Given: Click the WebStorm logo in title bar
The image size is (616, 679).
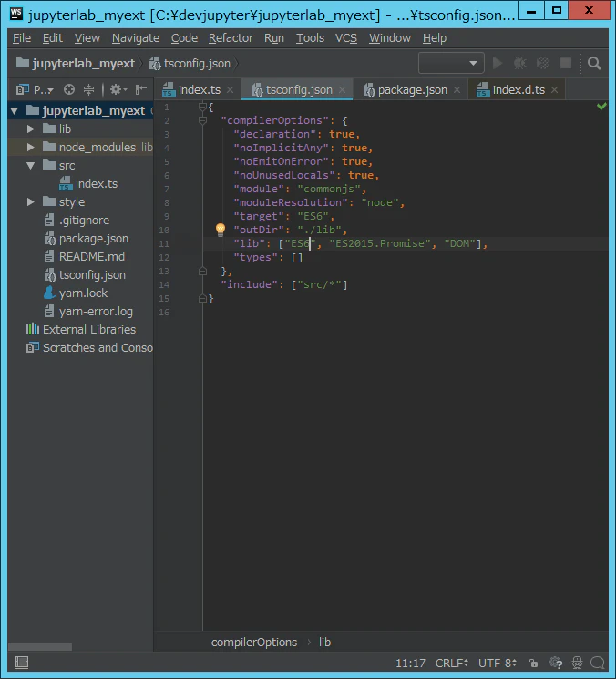Looking at the screenshot, I should point(16,14).
